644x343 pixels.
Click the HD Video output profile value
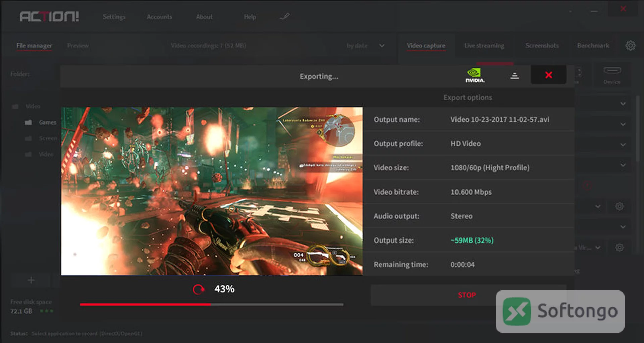pyautogui.click(x=466, y=144)
